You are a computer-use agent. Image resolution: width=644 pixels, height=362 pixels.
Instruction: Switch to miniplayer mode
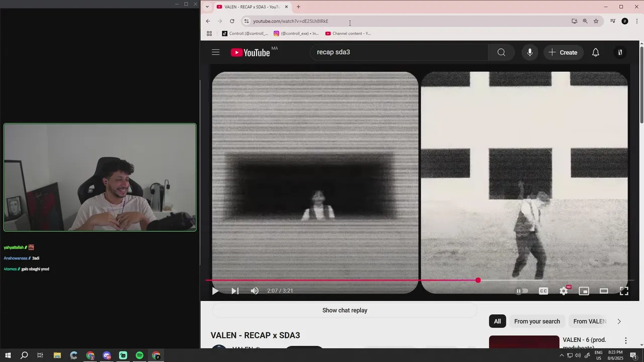tap(584, 291)
